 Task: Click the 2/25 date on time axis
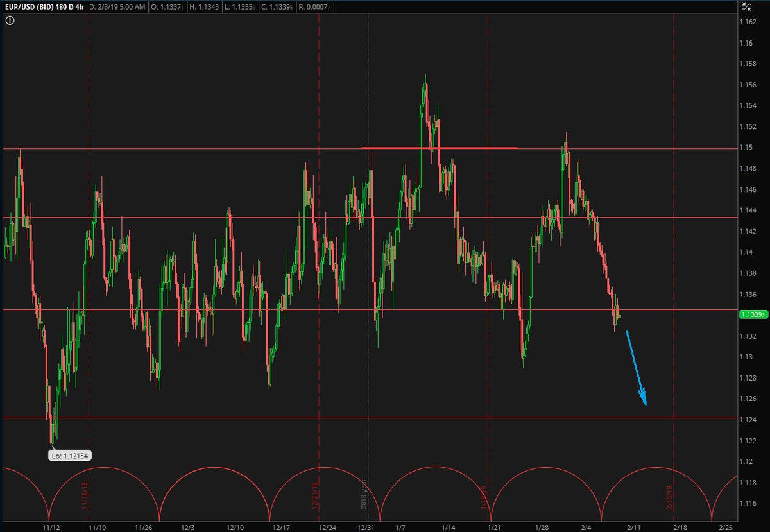[725, 527]
